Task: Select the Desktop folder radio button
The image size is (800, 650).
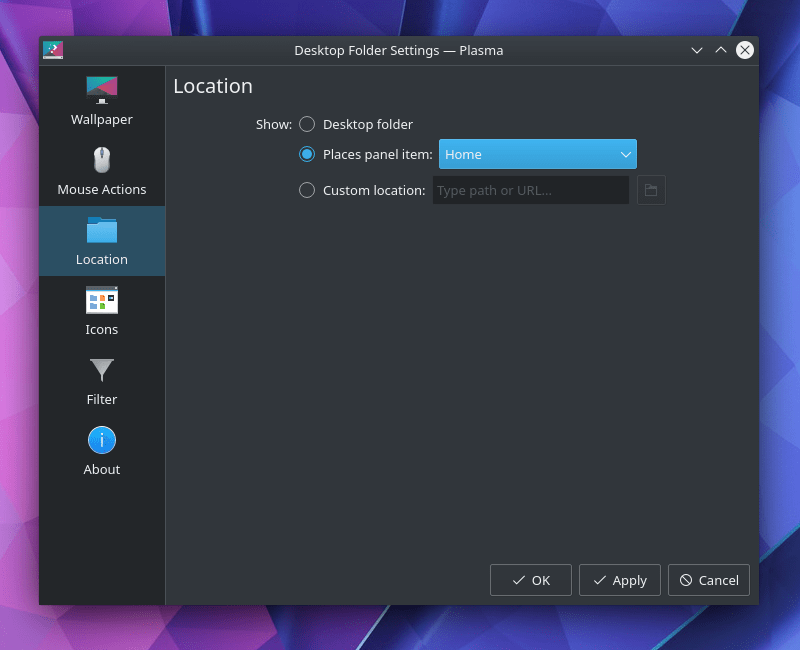Action: coord(307,124)
